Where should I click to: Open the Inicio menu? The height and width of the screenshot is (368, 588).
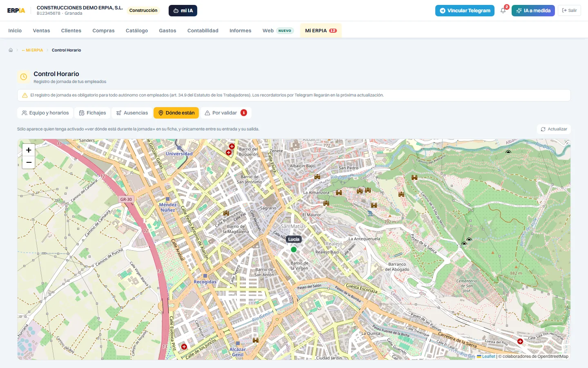pyautogui.click(x=15, y=31)
